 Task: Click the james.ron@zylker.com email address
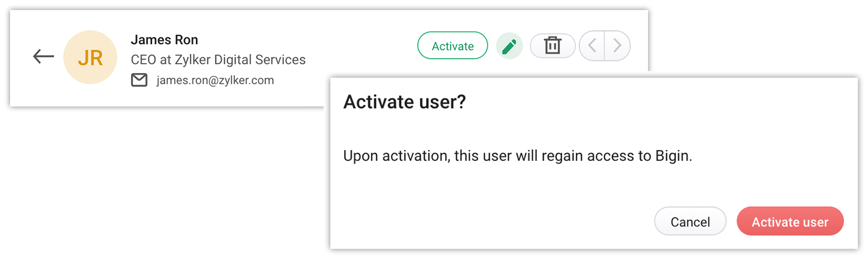tap(215, 81)
